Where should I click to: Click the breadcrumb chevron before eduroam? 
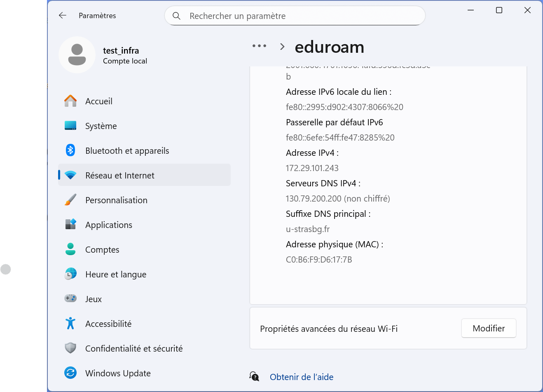coord(282,47)
